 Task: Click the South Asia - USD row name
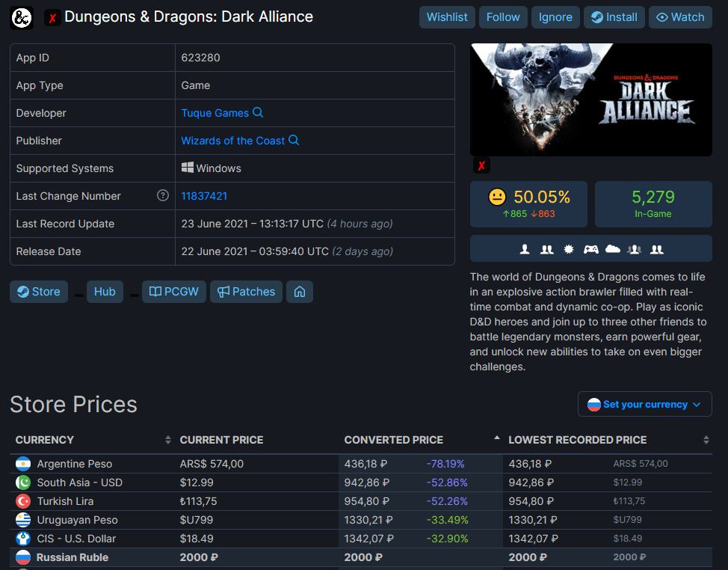point(80,482)
